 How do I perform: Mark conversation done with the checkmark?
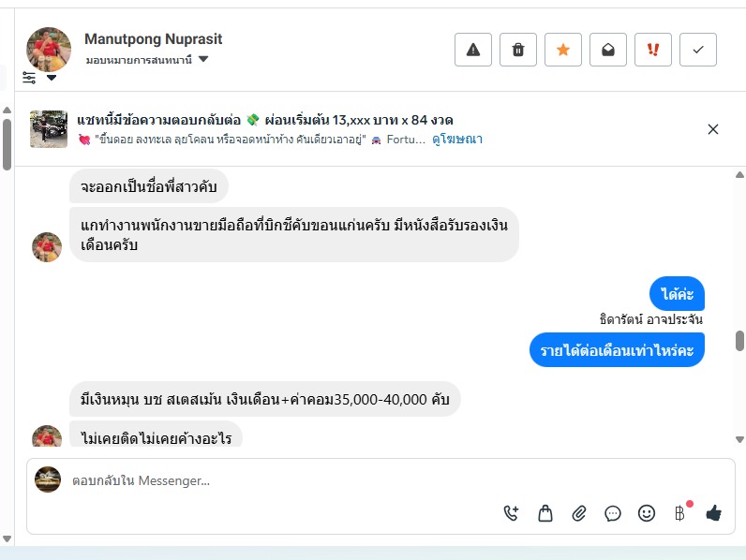point(698,50)
